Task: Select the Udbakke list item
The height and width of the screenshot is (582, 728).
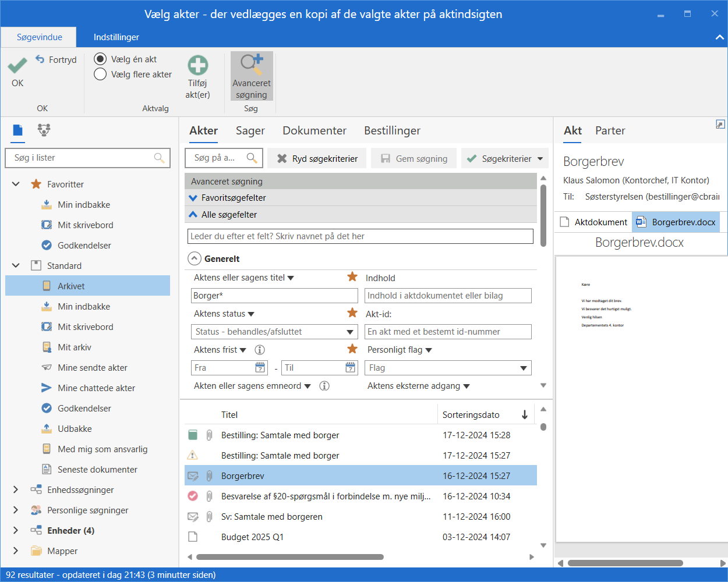Action: pyautogui.click(x=75, y=428)
